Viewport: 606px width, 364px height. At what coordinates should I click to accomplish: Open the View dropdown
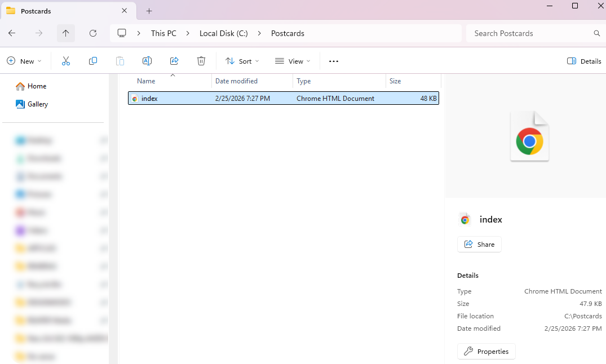pyautogui.click(x=293, y=61)
